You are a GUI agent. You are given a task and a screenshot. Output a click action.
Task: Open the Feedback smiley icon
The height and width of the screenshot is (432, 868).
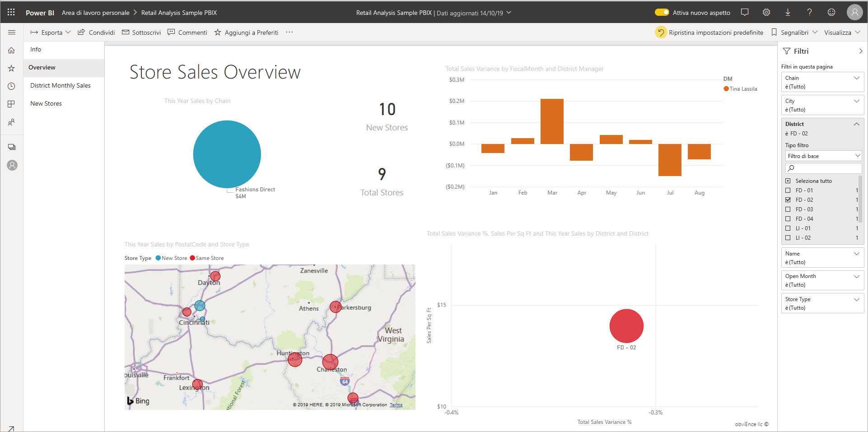[x=831, y=12]
